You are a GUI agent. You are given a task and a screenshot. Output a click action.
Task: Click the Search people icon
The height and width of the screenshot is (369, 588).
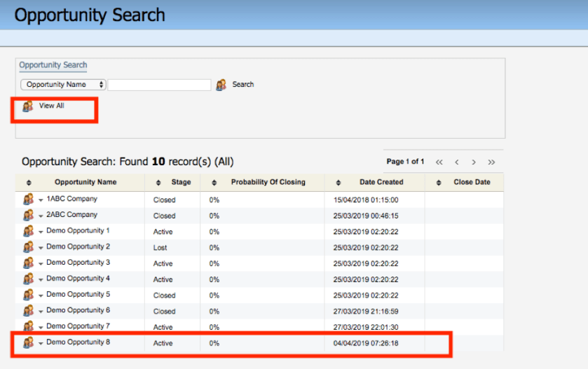(221, 85)
